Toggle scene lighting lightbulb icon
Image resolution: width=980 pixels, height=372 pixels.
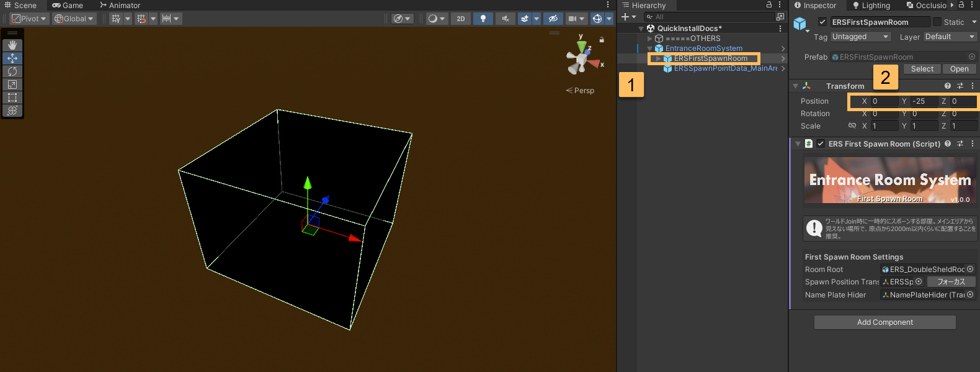[483, 19]
